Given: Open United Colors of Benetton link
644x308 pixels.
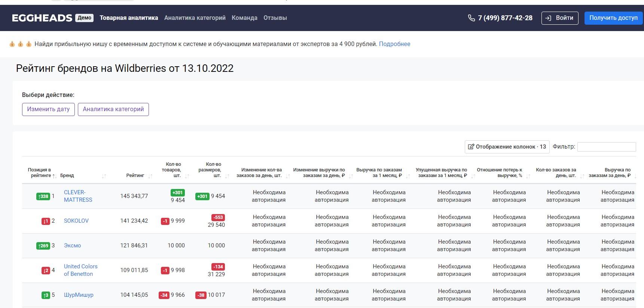Looking at the screenshot, I should click(x=80, y=270).
